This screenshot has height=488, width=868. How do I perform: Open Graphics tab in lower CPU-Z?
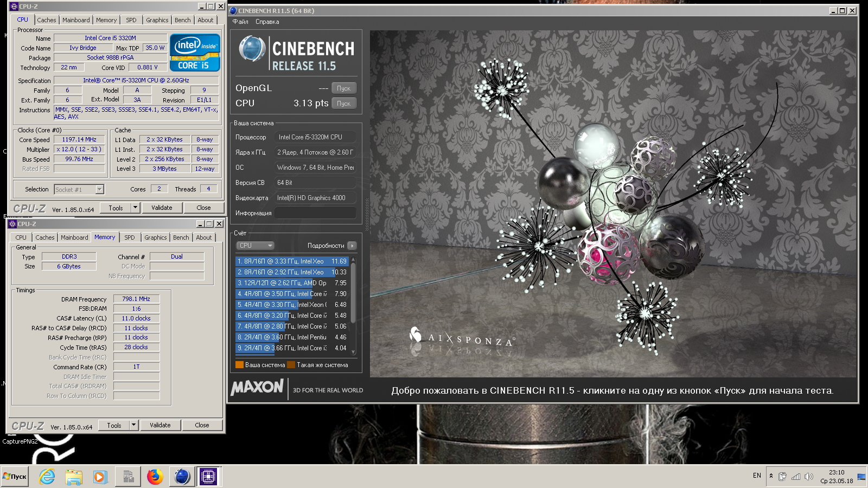[x=156, y=237]
